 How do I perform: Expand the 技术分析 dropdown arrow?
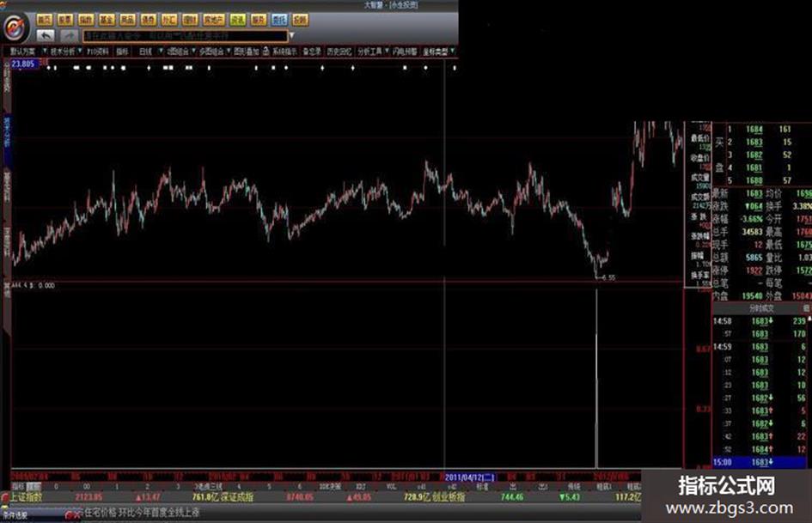coord(79,51)
